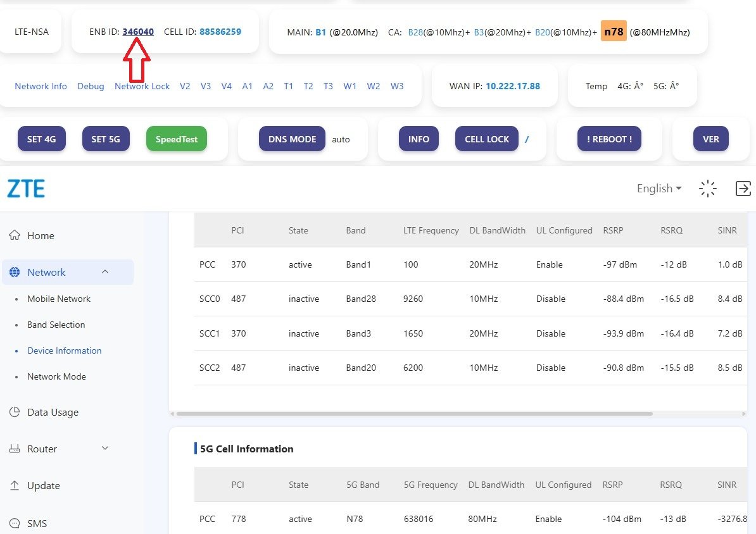The height and width of the screenshot is (534, 756).
Task: Run the SpeedTest button
Action: point(177,139)
